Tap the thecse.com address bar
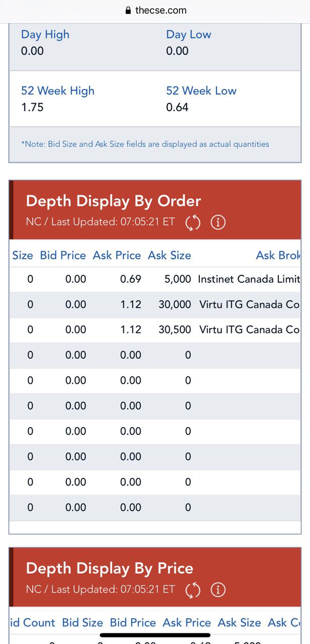The width and height of the screenshot is (310, 644). tap(161, 11)
